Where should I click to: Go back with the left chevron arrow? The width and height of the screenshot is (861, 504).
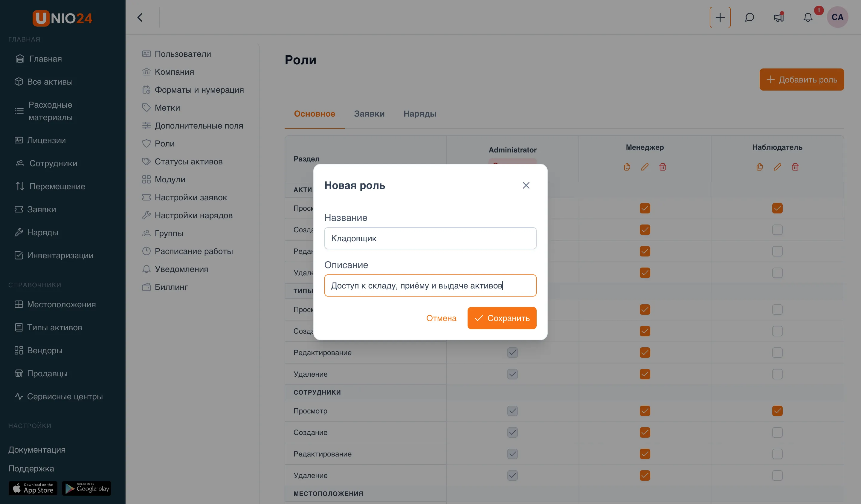(x=140, y=17)
